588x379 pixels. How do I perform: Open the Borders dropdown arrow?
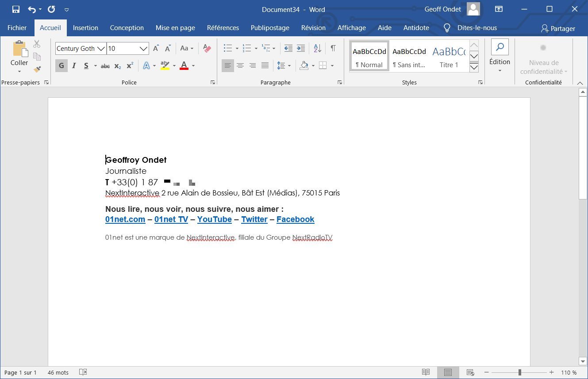[x=332, y=66]
